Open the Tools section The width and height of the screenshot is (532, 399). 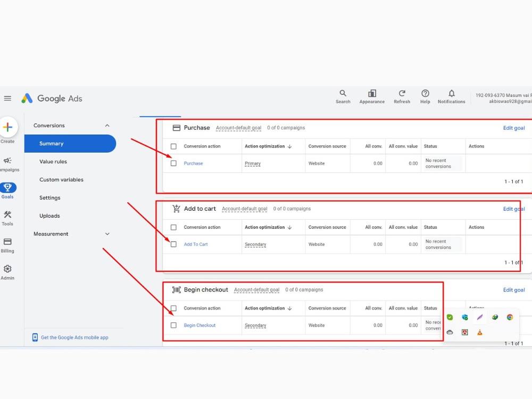coord(7,218)
